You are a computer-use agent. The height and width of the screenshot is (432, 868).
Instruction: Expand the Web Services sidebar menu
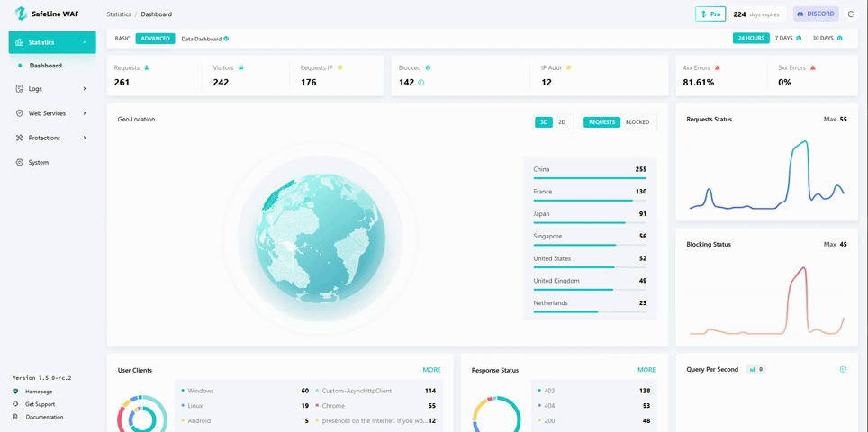(85, 113)
